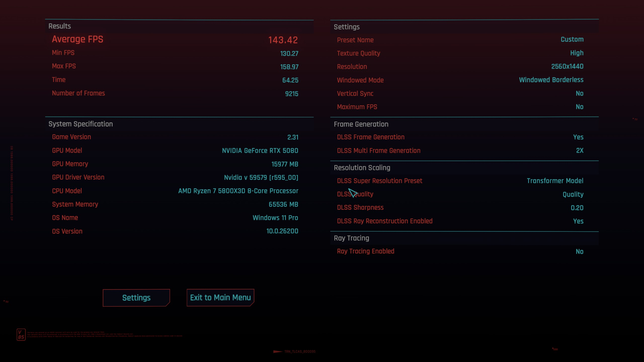The height and width of the screenshot is (362, 644).
Task: Click the Results section header
Action: (60, 26)
